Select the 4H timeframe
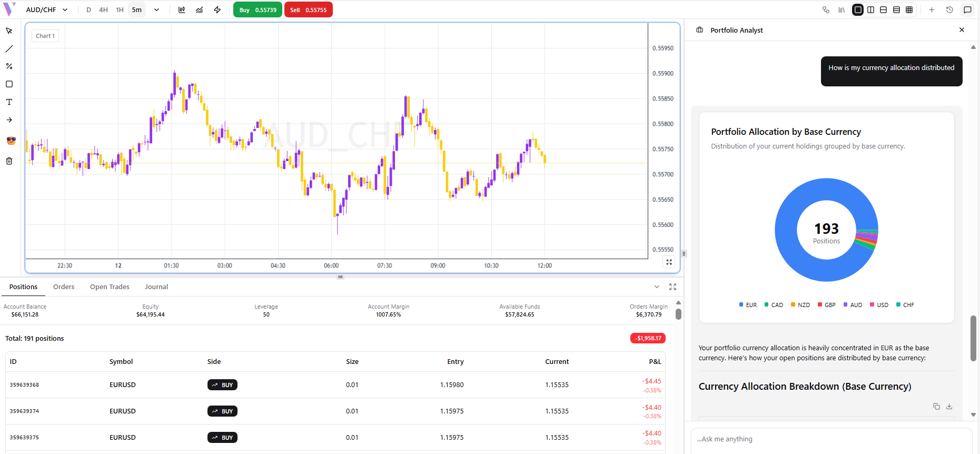Viewport: 980px width, 454px height. [104, 10]
